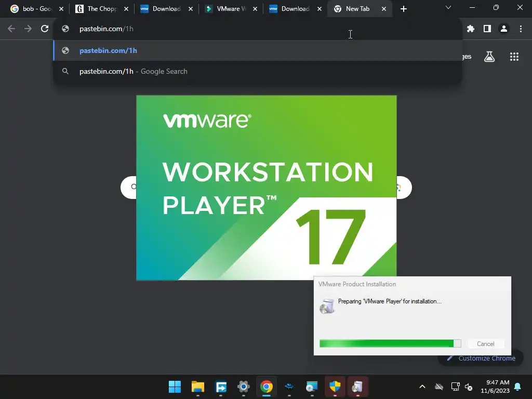
Task: Toggle the Chrome side panel
Action: click(x=487, y=29)
